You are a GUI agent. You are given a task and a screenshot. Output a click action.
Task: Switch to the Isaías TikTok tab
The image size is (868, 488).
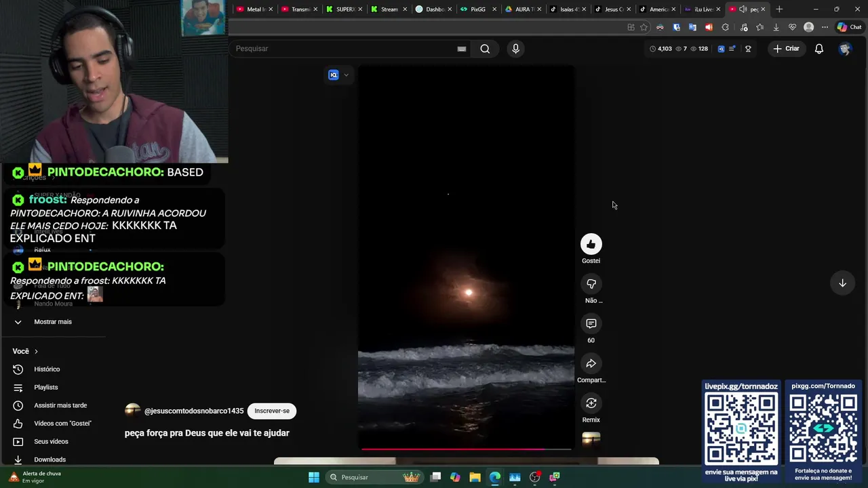tap(568, 9)
